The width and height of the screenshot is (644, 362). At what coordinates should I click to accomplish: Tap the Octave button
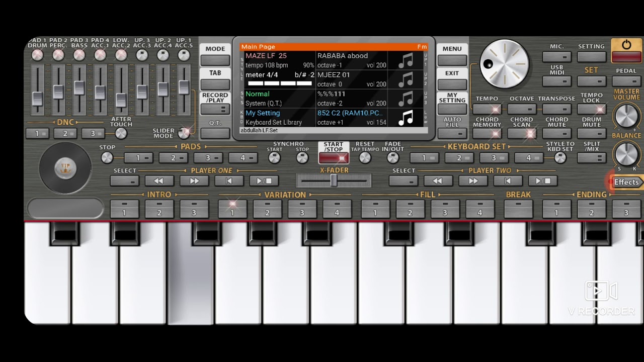tap(522, 109)
